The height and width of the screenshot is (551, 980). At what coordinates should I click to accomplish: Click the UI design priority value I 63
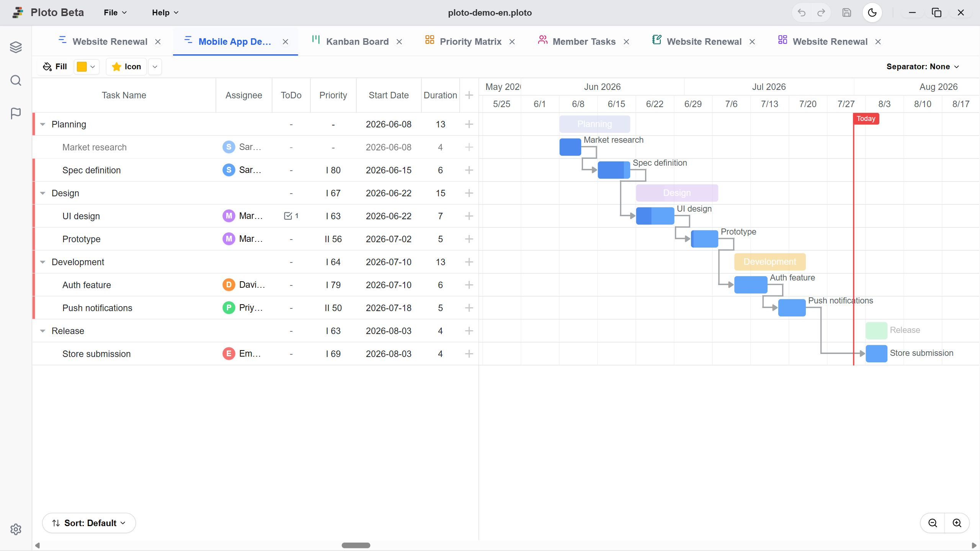[x=333, y=216]
